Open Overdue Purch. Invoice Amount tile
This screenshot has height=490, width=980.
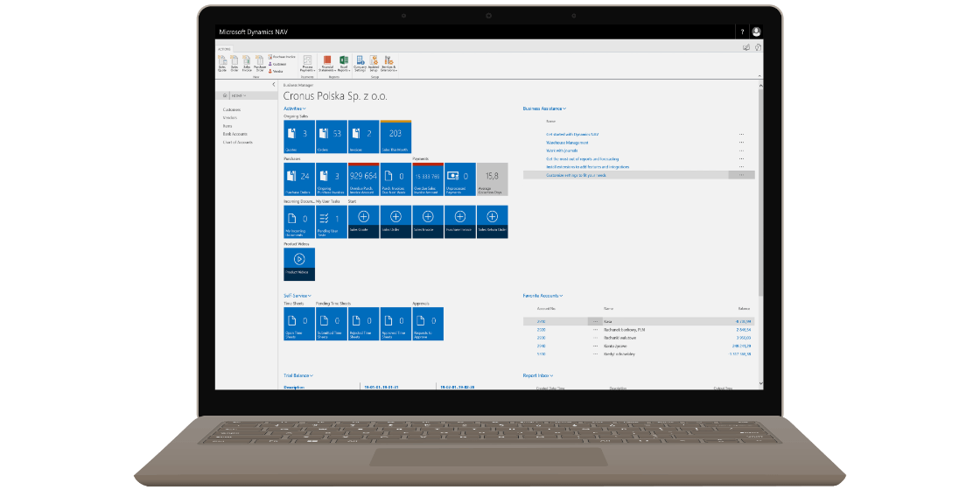point(364,179)
